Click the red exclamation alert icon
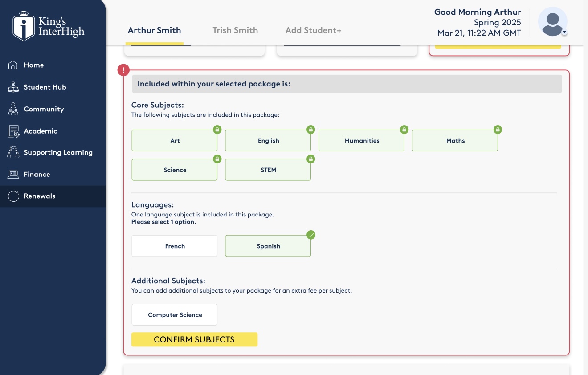Screen dimensions: 588x375 coord(123,70)
